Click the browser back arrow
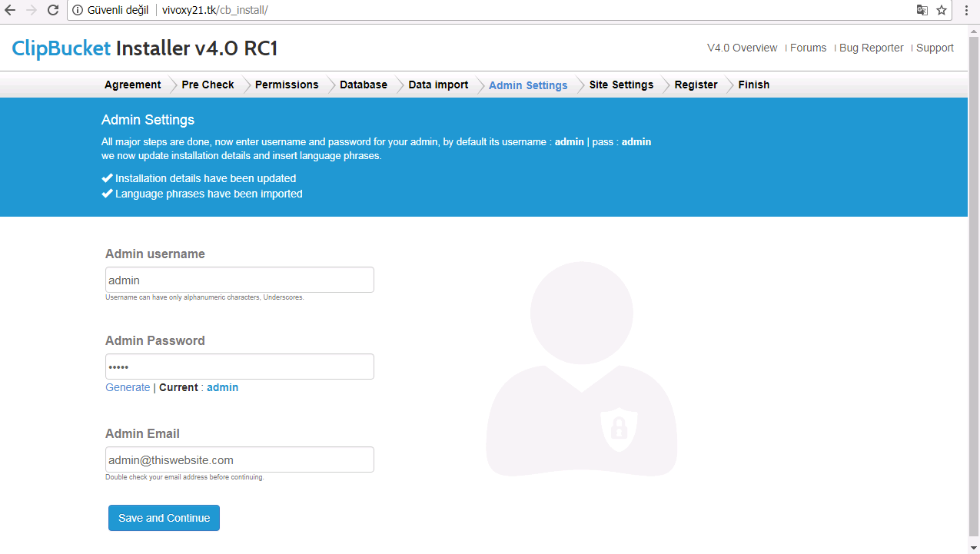980x554 pixels. tap(10, 10)
